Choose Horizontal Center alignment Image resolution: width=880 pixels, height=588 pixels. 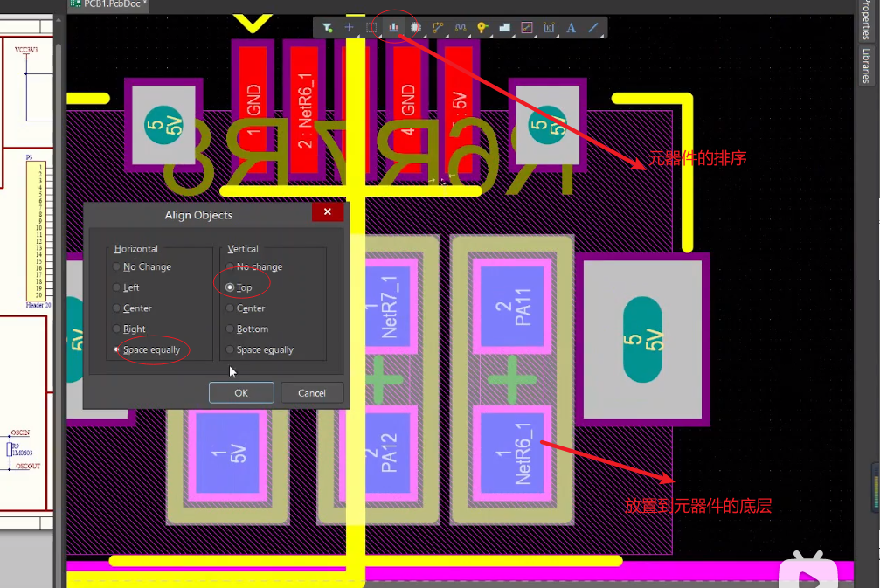pyautogui.click(x=132, y=308)
